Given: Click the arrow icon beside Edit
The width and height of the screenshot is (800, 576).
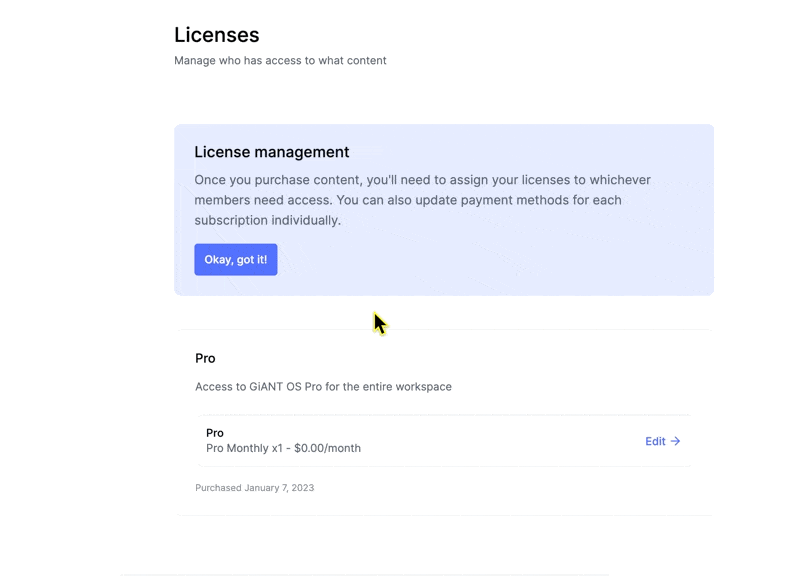Looking at the screenshot, I should 676,441.
